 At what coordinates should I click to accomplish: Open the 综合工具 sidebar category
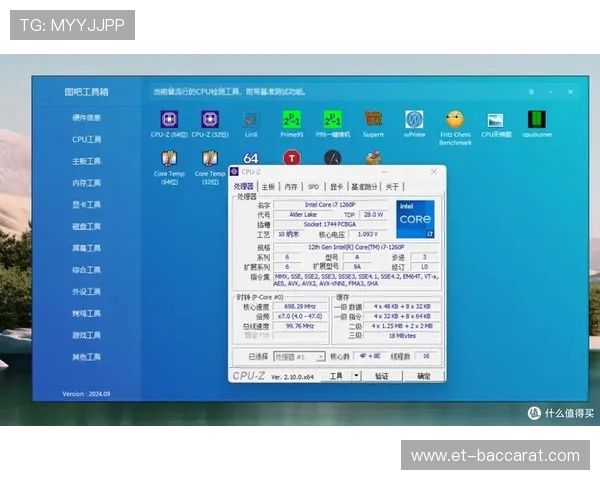coord(86,270)
